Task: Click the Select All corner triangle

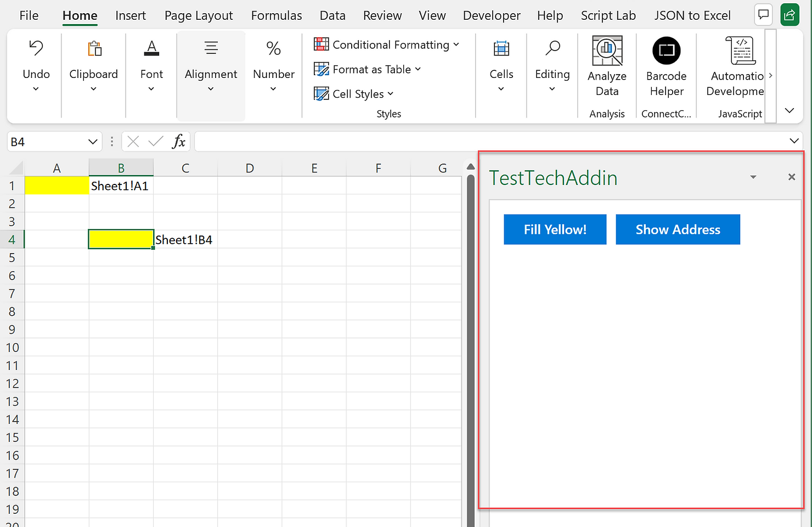Action: [x=16, y=168]
